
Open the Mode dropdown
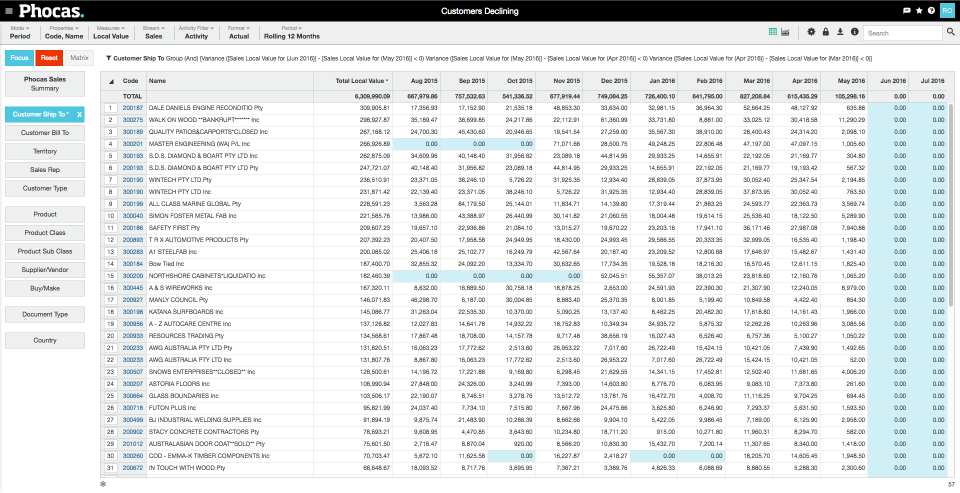point(20,32)
